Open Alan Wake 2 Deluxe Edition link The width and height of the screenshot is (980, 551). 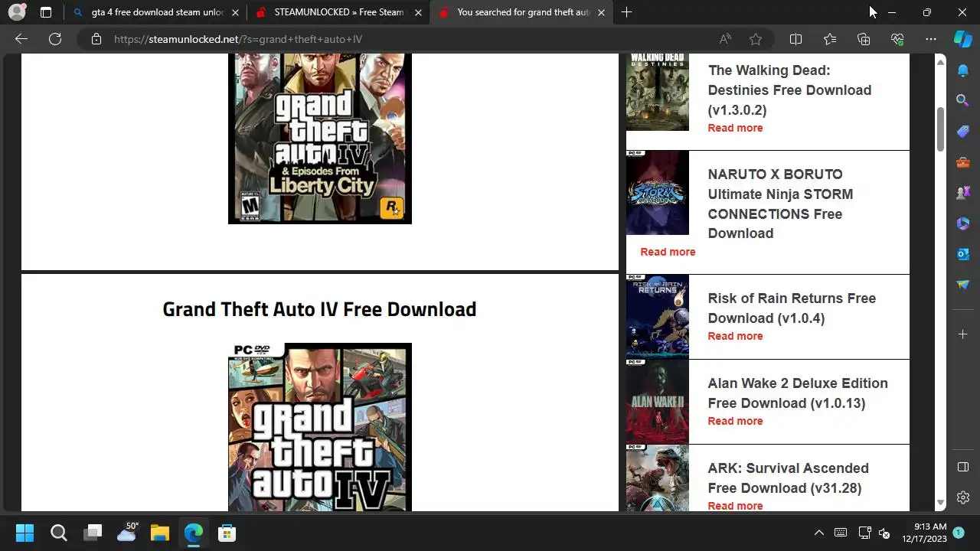(798, 393)
